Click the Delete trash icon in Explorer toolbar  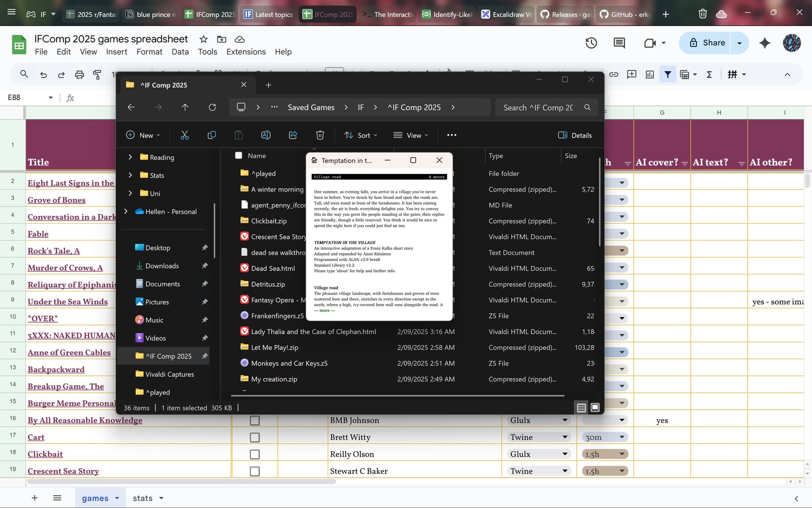[x=320, y=135]
